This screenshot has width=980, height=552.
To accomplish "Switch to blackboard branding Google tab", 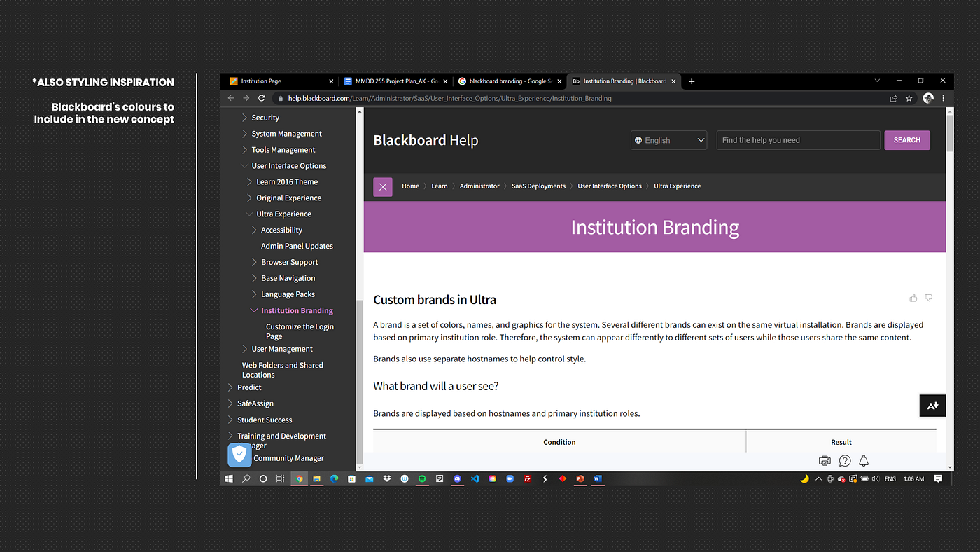I will tap(510, 81).
